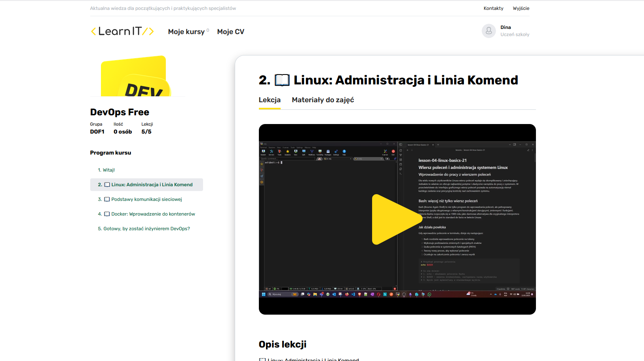Click the DevOps Free course title
The width and height of the screenshot is (644, 361).
(120, 112)
